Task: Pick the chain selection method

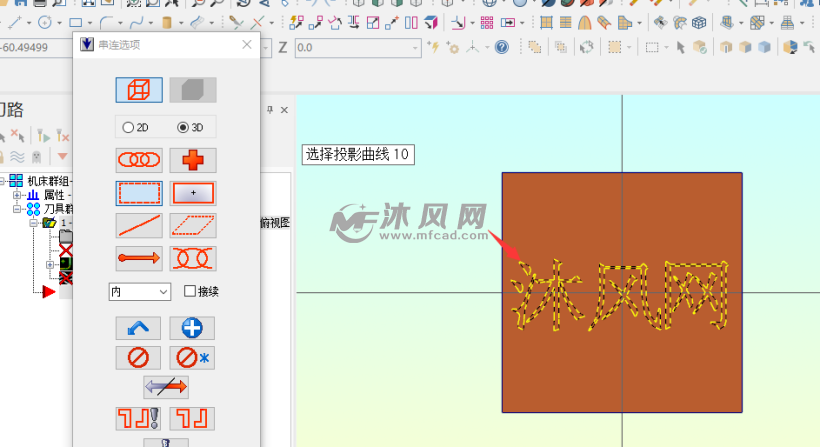Action: [x=139, y=160]
